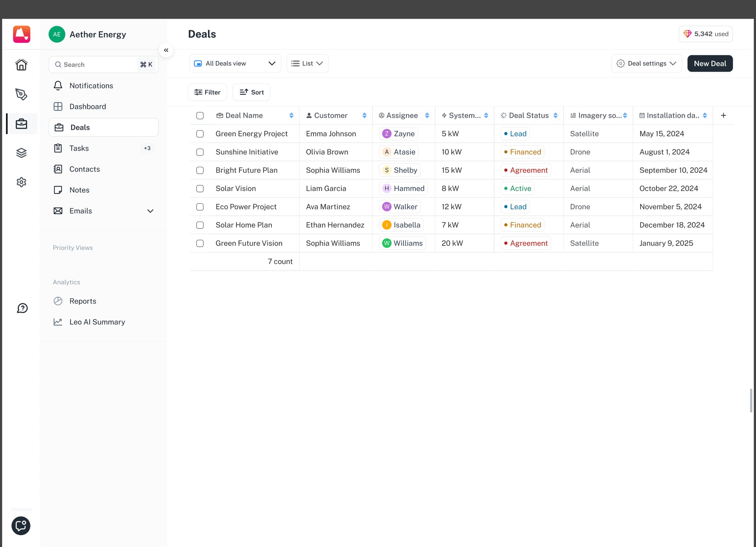Image resolution: width=756 pixels, height=547 pixels.
Task: Click the Reports pie chart icon
Action: (x=58, y=301)
